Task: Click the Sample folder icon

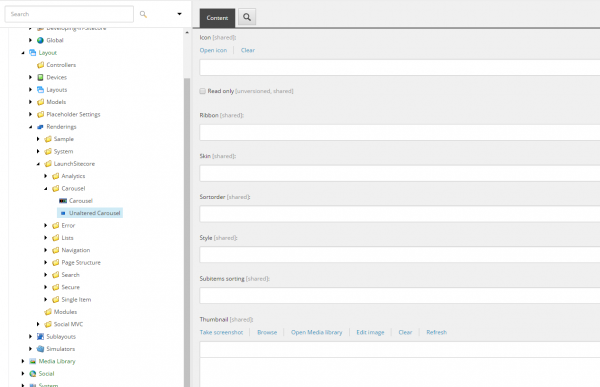Action: point(48,139)
